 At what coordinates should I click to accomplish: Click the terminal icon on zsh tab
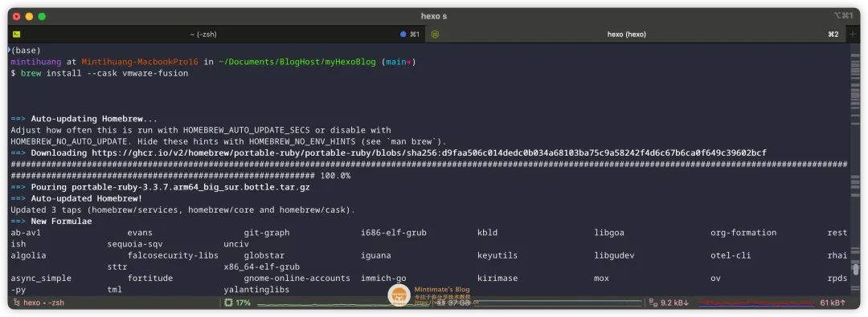(x=17, y=35)
